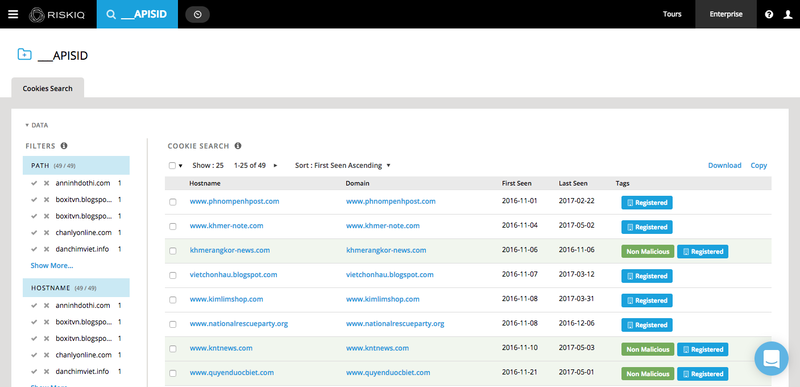Collapse the HOSTNAME filter header
The height and width of the screenshot is (387, 800).
76,288
